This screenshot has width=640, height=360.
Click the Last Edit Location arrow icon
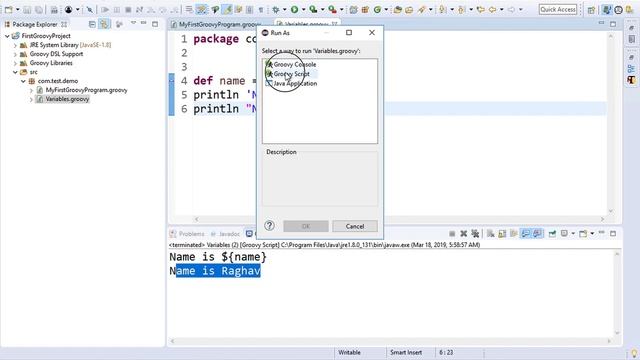tap(480, 9)
